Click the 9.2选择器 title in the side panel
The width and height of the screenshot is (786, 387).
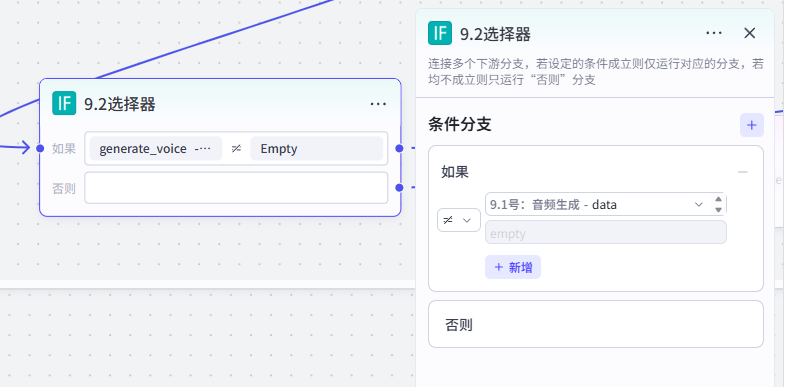495,34
